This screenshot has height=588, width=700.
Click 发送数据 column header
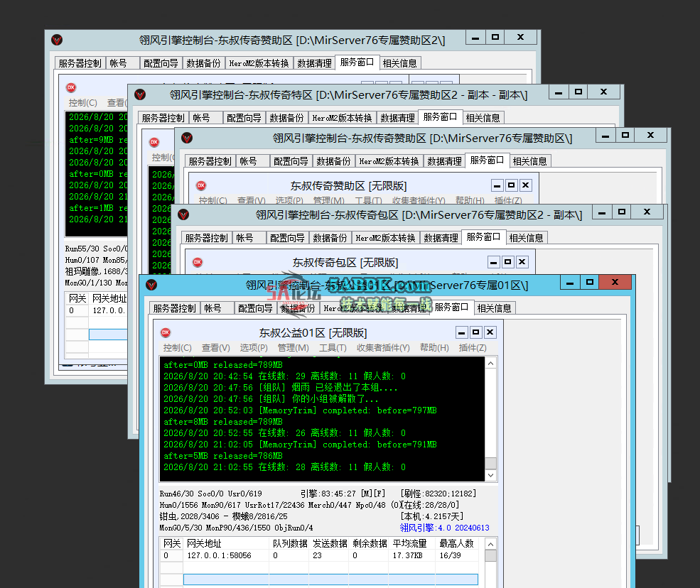(330, 543)
